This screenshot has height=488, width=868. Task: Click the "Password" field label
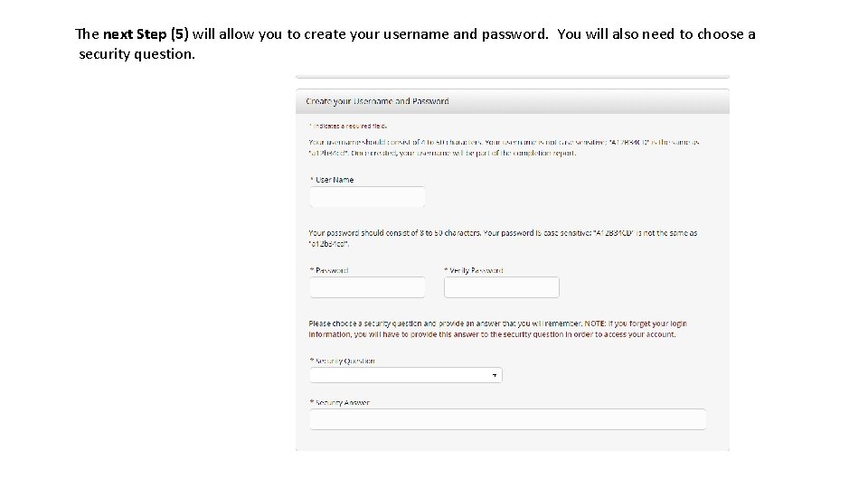332,270
